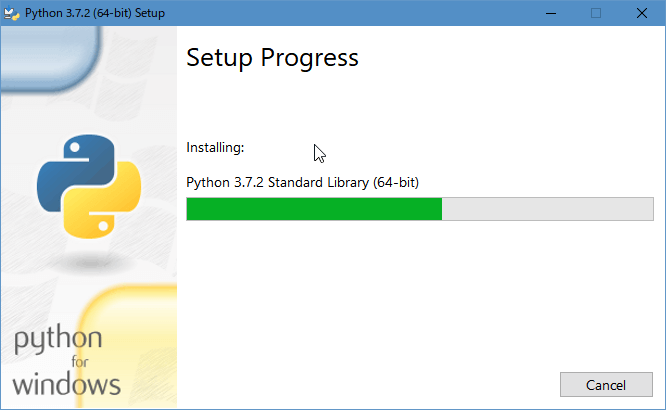Click the "Setup Progress" heading
Viewport: 666px width, 410px height.
pos(272,58)
